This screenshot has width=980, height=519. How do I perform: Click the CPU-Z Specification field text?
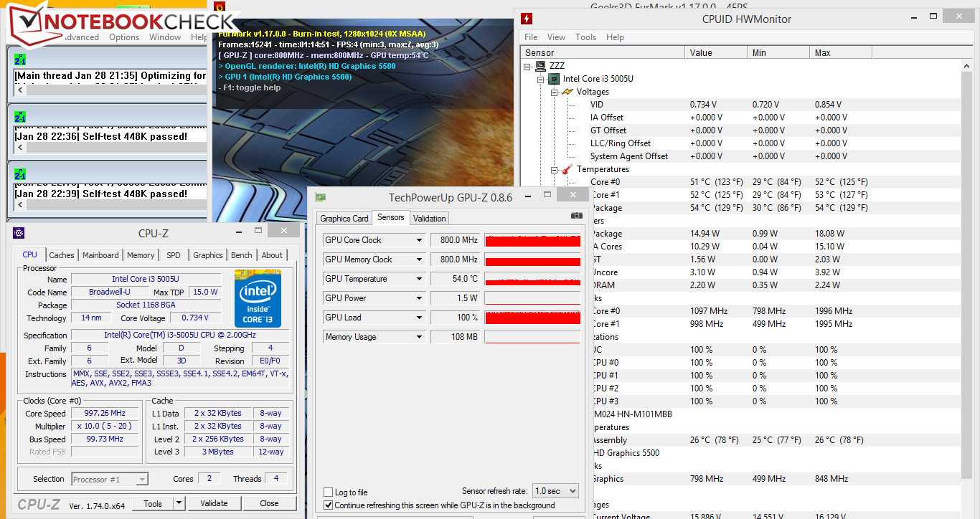180,335
